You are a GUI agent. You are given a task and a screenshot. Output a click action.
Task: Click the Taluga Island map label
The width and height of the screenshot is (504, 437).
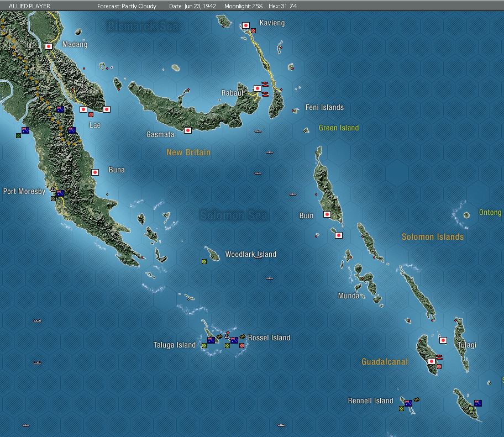[x=175, y=345]
